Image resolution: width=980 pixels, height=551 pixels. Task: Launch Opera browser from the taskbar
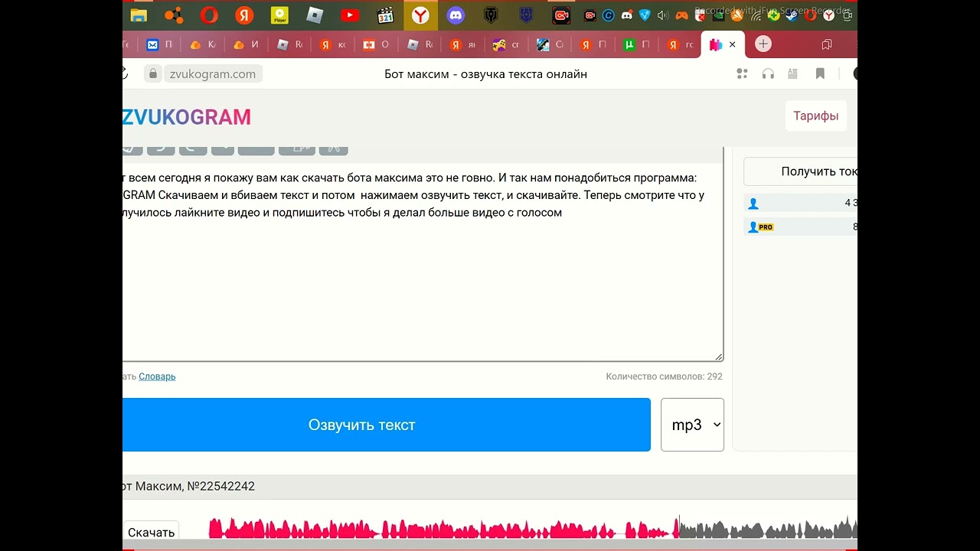[x=208, y=15]
